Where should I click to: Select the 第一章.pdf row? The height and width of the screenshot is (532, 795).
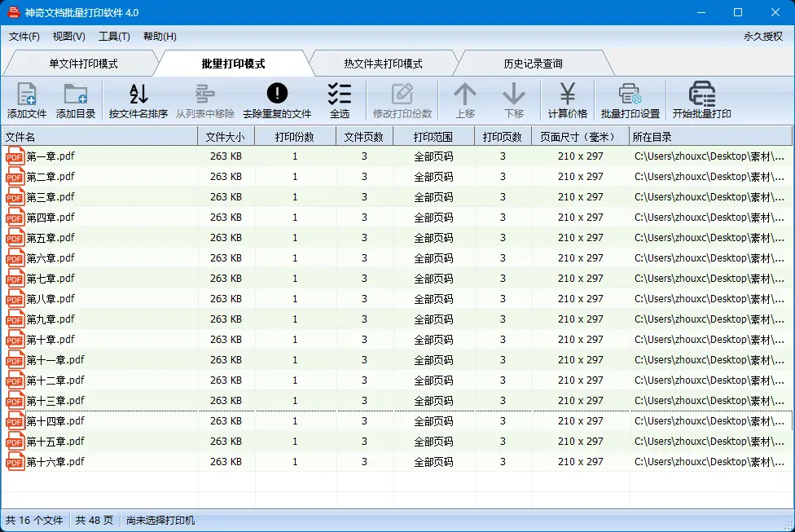click(x=51, y=156)
